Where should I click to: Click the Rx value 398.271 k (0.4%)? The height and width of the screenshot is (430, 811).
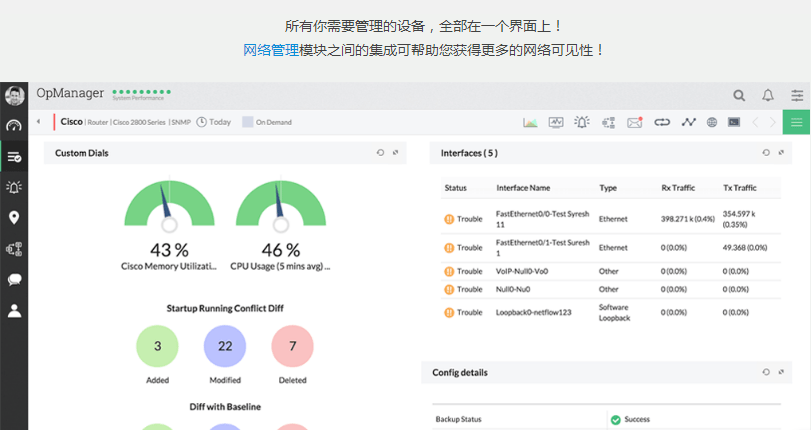(687, 219)
